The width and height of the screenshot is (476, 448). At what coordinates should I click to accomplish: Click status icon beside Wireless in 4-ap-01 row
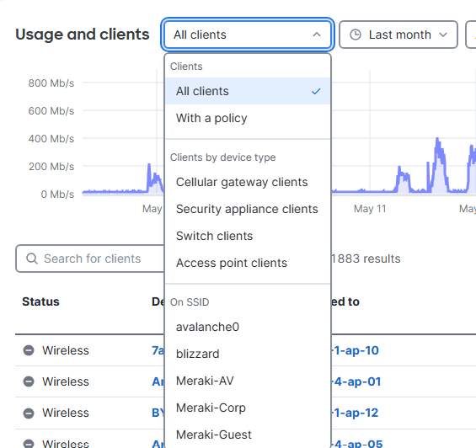pos(29,381)
